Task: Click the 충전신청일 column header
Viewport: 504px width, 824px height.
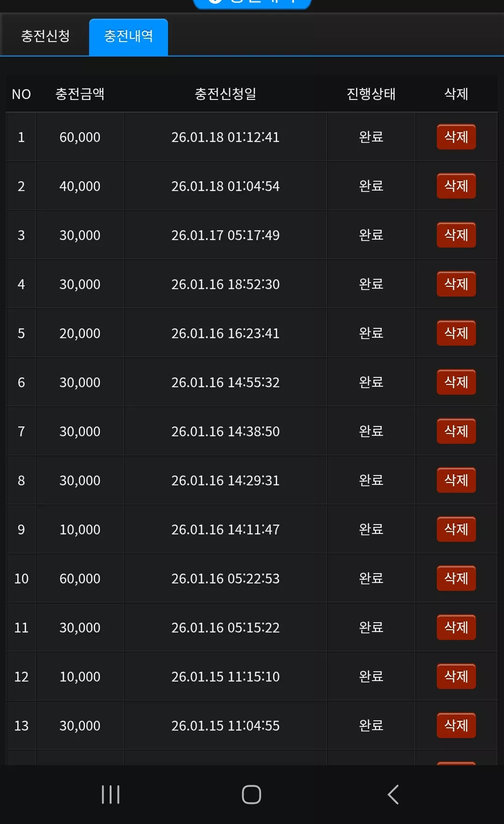Action: pos(225,94)
